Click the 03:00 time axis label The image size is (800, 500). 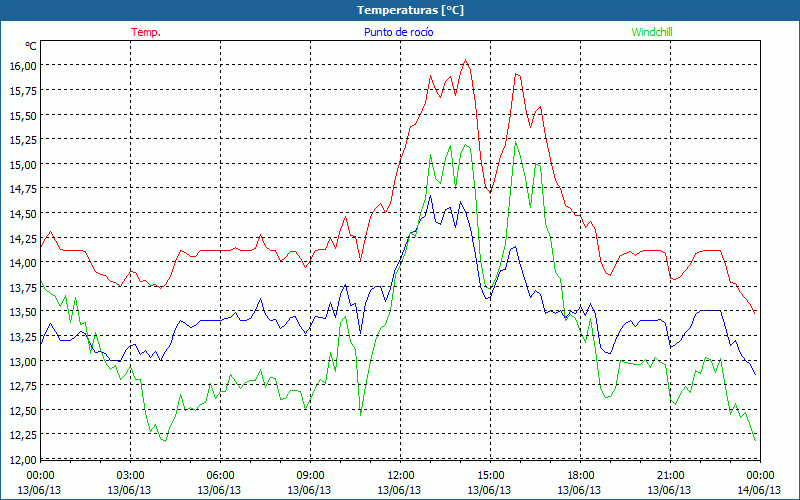tap(131, 476)
